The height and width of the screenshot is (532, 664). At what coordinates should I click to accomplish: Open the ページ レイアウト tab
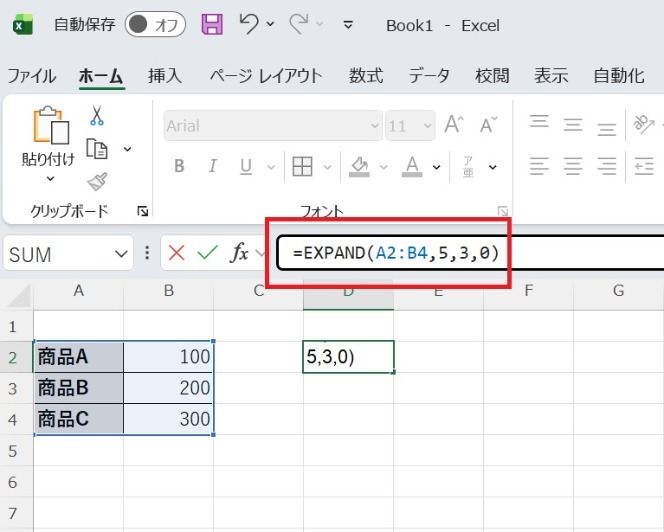(266, 76)
